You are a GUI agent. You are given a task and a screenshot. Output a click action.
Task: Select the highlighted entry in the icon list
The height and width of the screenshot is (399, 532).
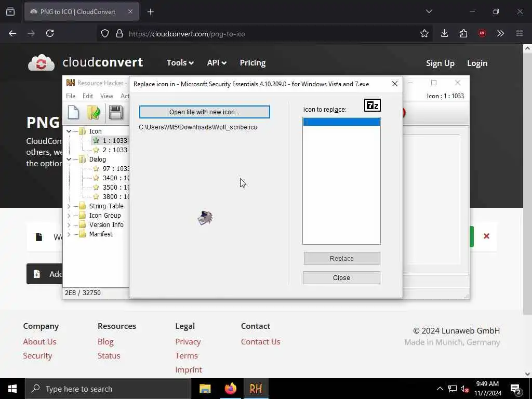click(341, 122)
